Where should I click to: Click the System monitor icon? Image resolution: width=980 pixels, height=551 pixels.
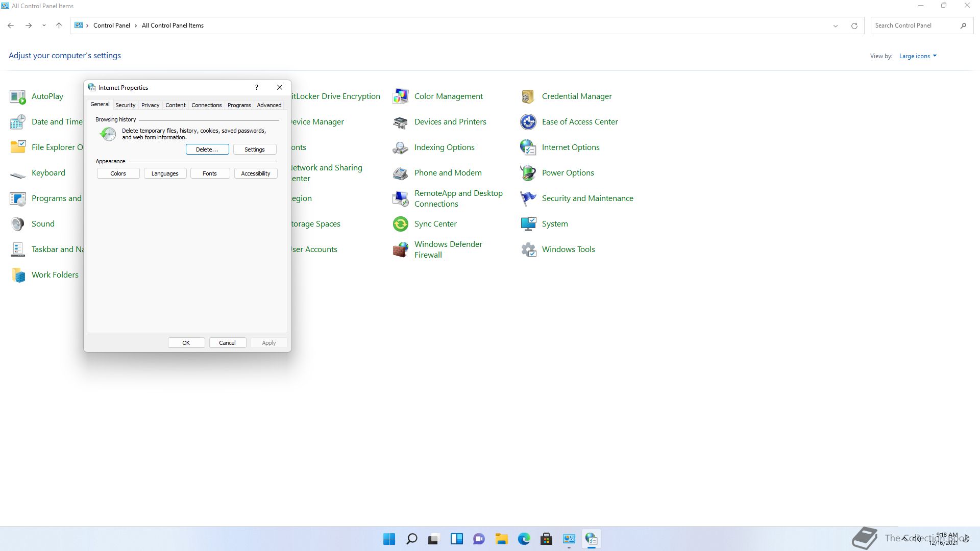pos(528,224)
